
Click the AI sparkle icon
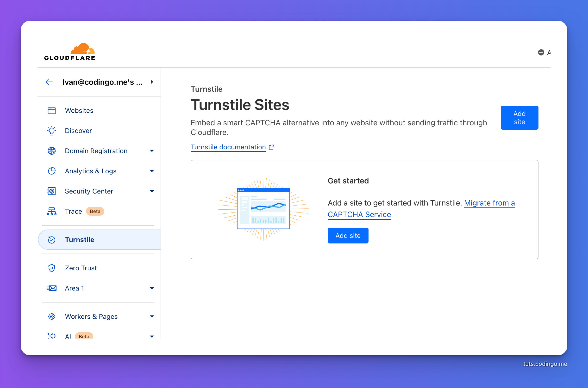(51, 336)
